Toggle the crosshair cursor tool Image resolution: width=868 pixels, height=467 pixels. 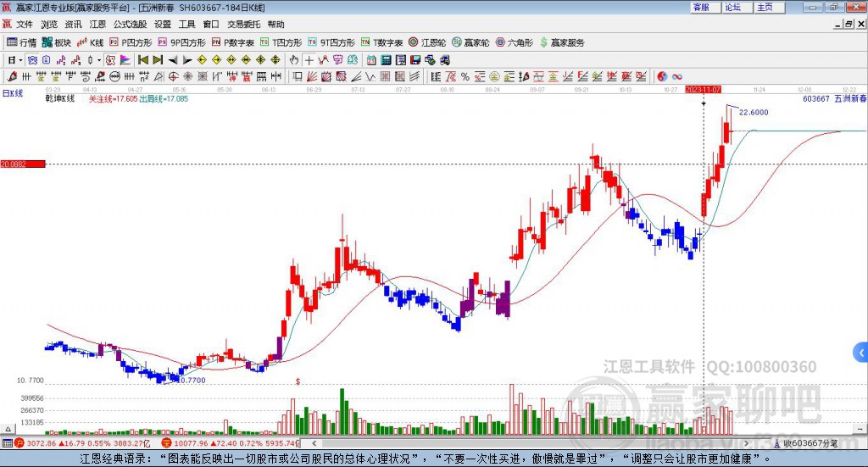pyautogui.click(x=309, y=60)
